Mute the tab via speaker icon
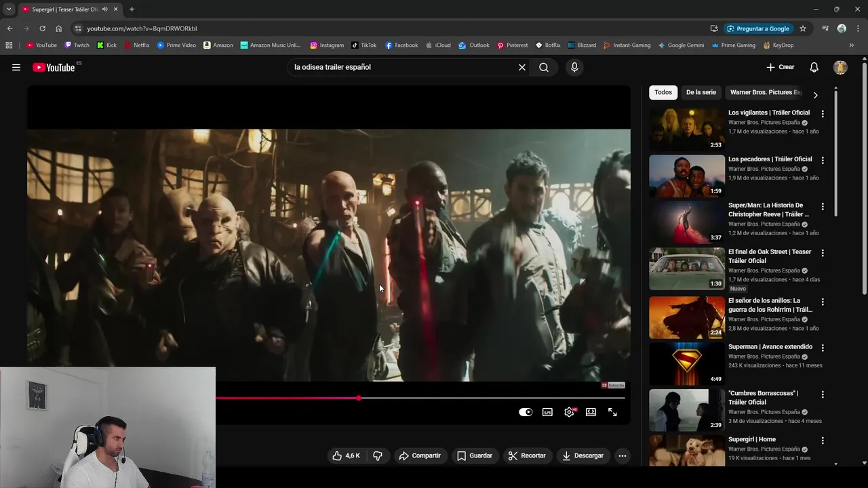Screen dimensions: 868x488 pos(104,9)
